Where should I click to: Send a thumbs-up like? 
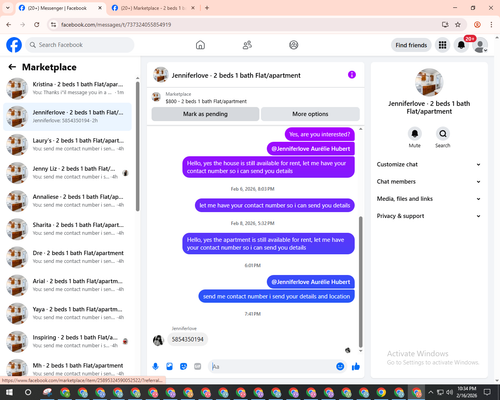coord(356,367)
